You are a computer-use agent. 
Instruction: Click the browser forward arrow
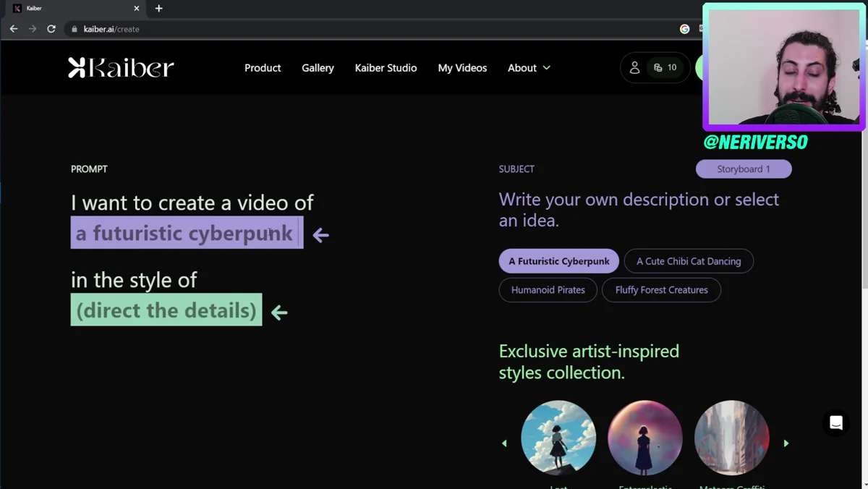(x=33, y=29)
